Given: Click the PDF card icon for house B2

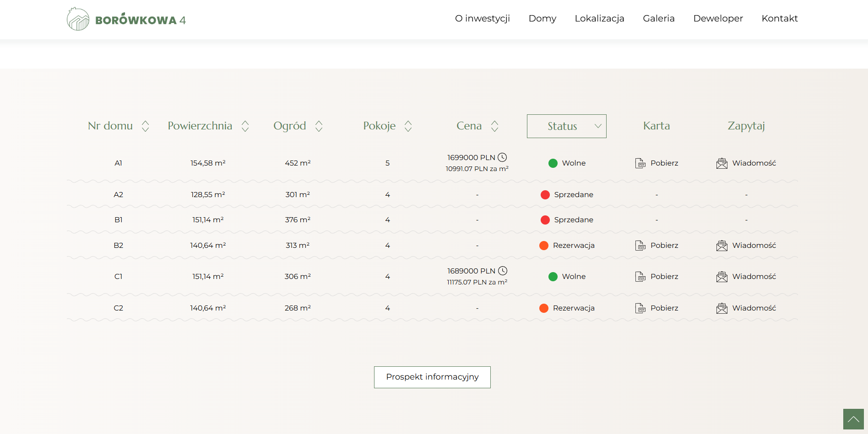Looking at the screenshot, I should pyautogui.click(x=640, y=246).
